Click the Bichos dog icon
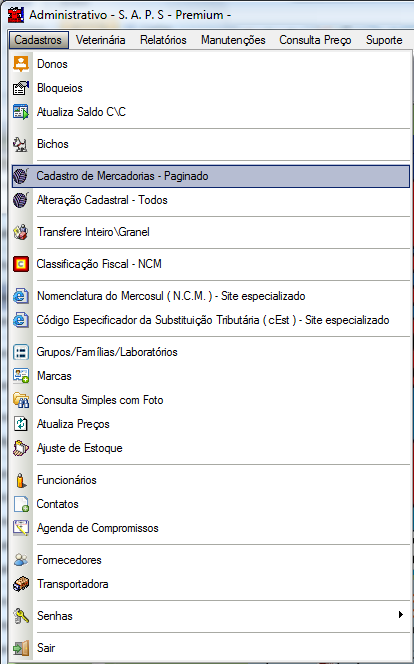Screen dimensions: 414x664 click(21, 144)
